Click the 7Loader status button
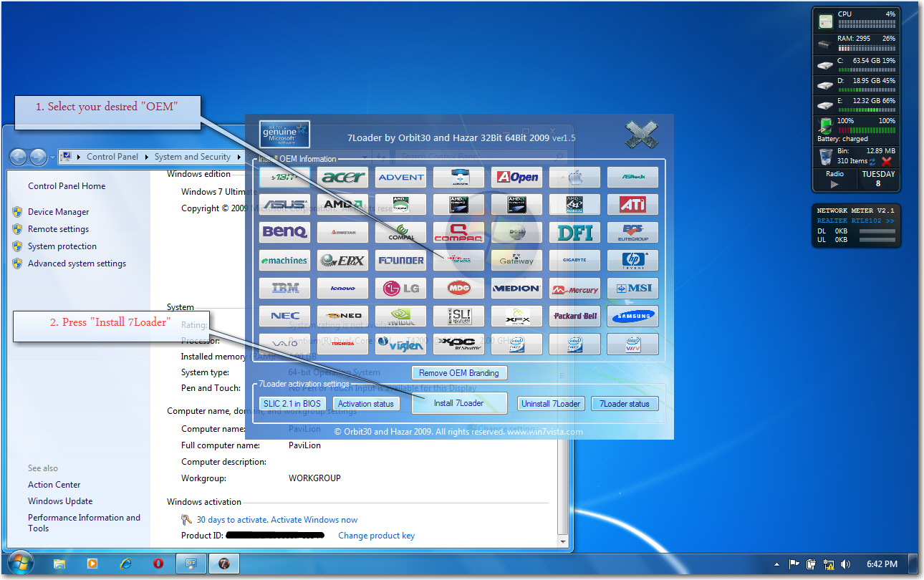 (x=624, y=404)
